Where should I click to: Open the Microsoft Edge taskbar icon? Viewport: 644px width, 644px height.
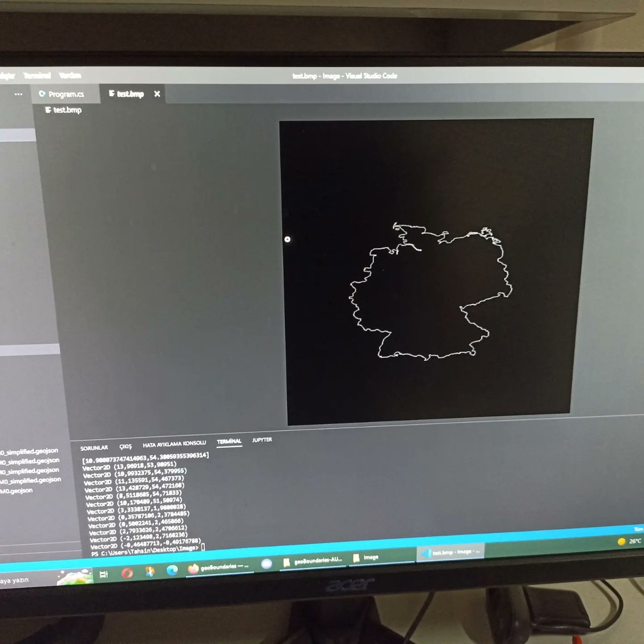click(x=172, y=570)
